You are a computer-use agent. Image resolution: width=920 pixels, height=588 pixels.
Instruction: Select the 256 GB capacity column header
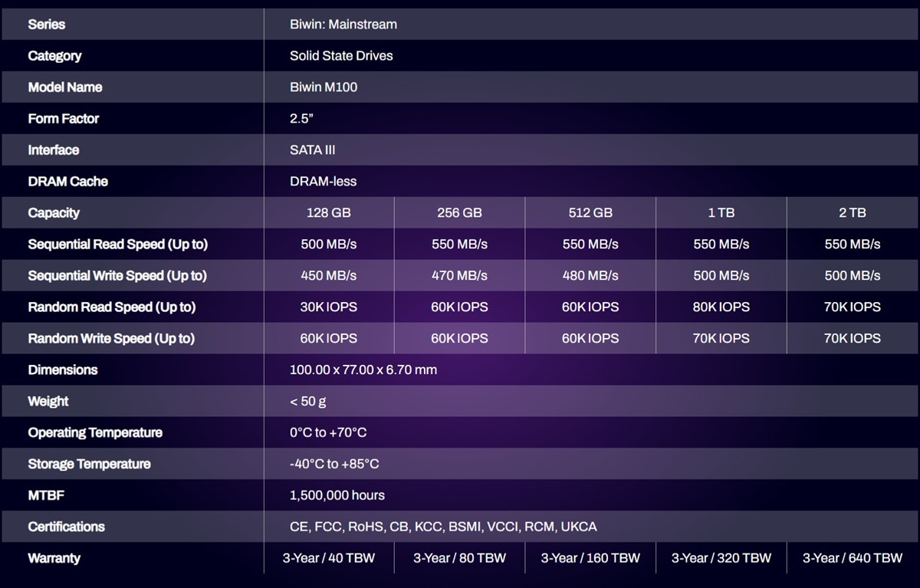click(x=459, y=213)
